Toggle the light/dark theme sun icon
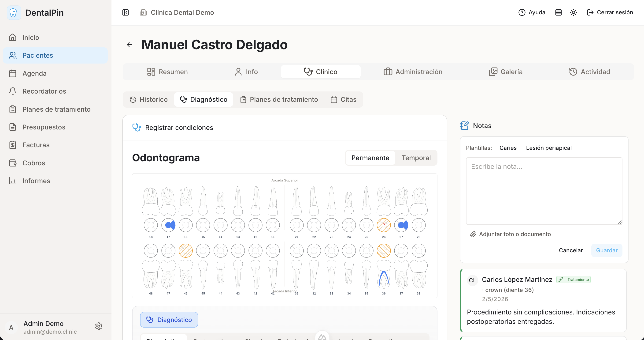The image size is (644, 340). click(574, 12)
